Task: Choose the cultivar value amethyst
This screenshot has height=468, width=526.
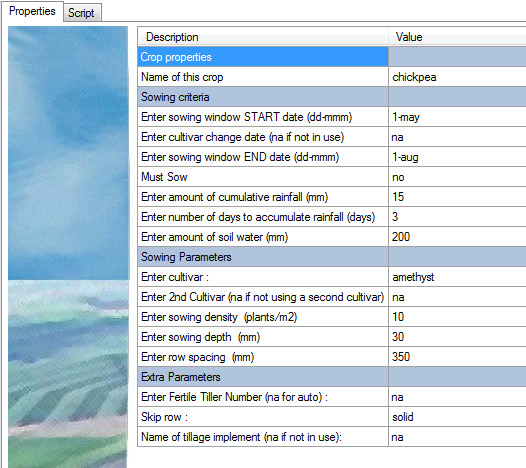Action: [457, 277]
